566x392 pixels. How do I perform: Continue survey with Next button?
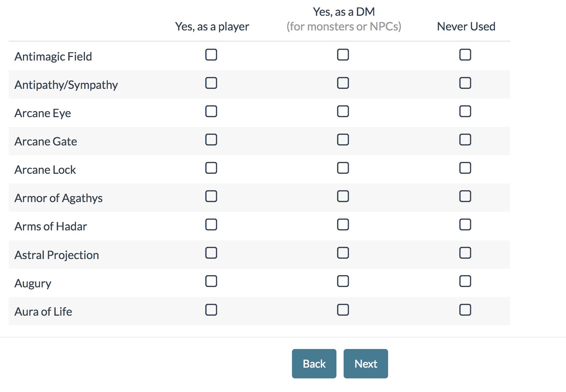[x=366, y=364]
